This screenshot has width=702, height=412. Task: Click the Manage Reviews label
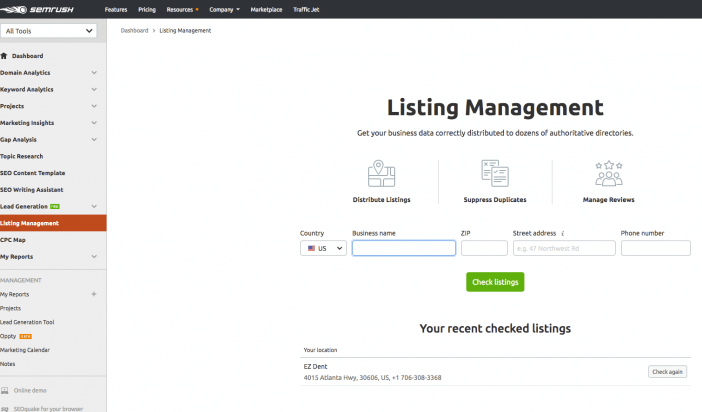tap(608, 200)
